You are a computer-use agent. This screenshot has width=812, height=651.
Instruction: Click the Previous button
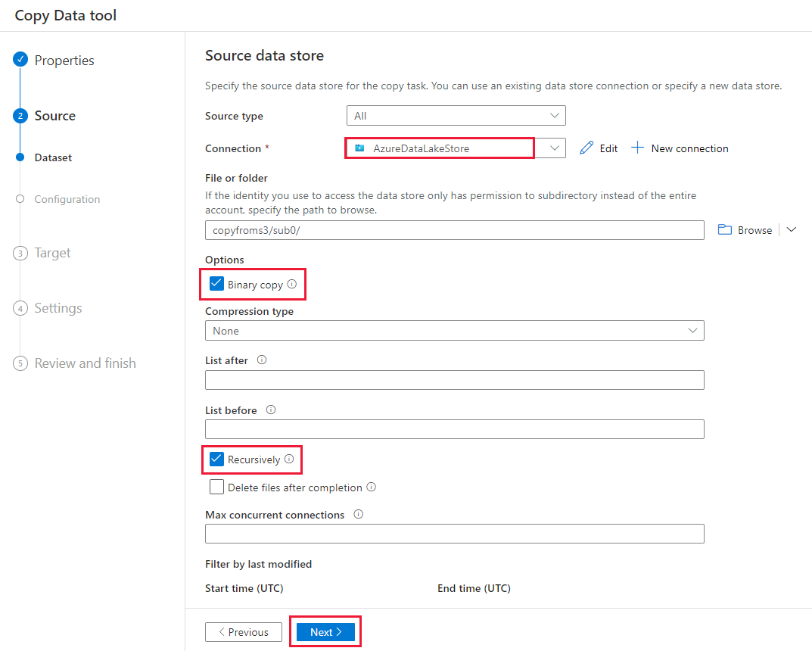click(244, 632)
